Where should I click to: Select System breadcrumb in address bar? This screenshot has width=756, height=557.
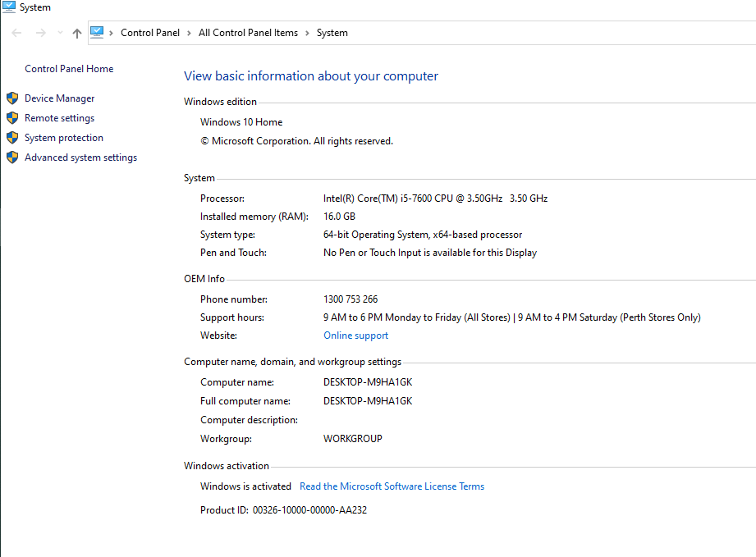[332, 33]
